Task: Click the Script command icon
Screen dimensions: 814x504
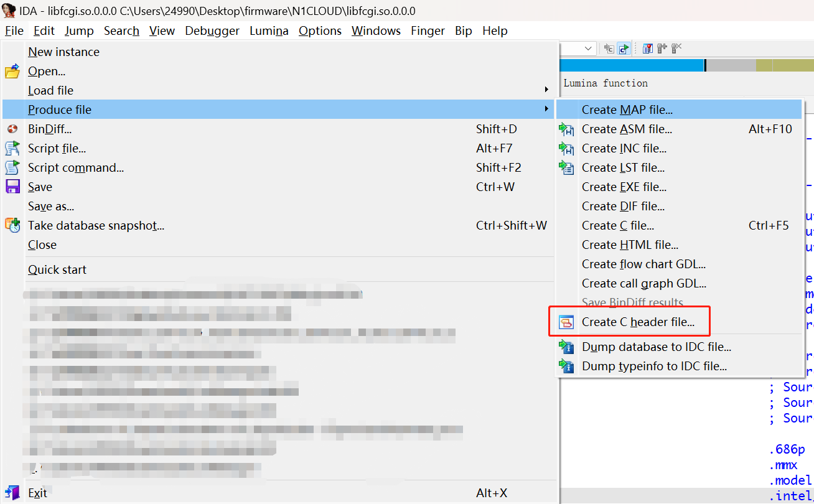Action: coord(12,168)
